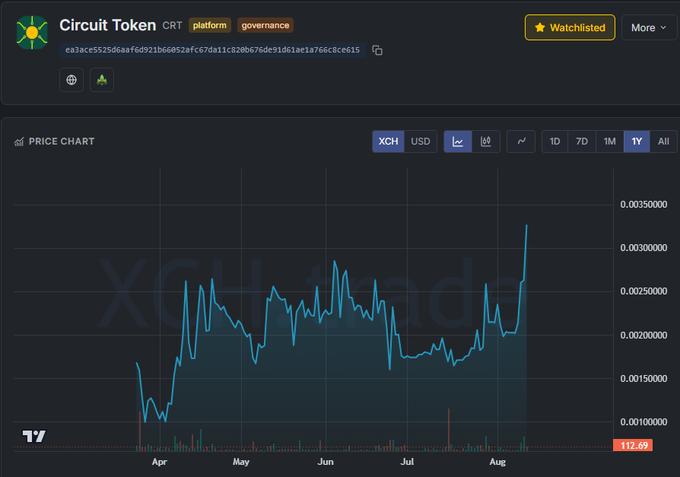The height and width of the screenshot is (477, 680).
Task: Click the 0.00300000 price axis label
Action: pos(644,248)
